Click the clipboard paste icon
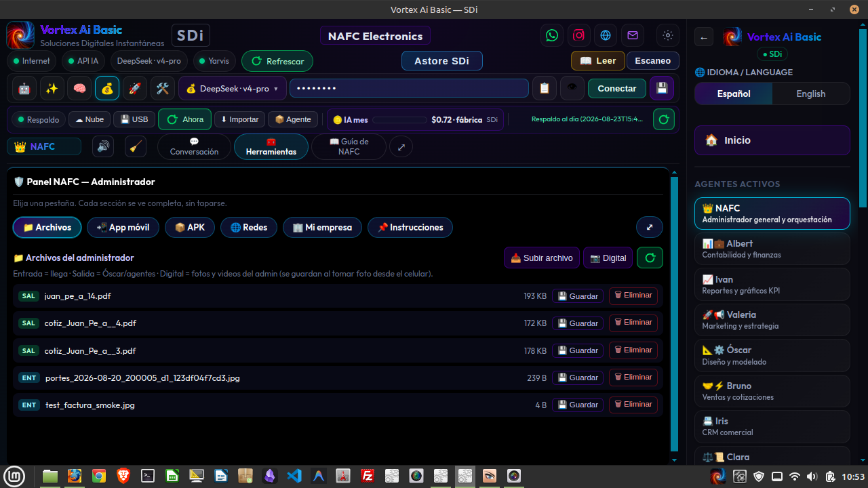Viewport: 868px width, 488px height. 544,88
